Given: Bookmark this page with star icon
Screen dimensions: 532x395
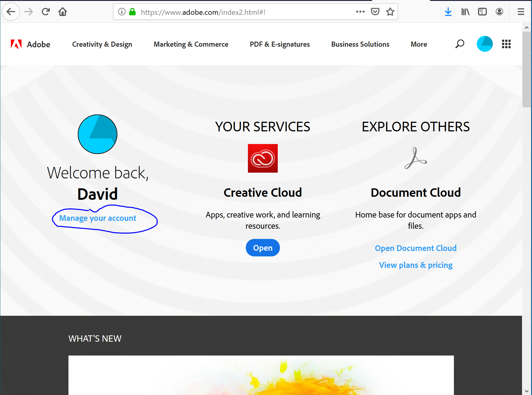Looking at the screenshot, I should coord(390,12).
